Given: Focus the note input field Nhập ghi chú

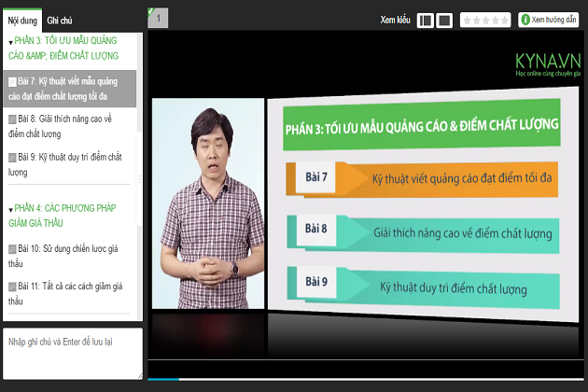Looking at the screenshot, I should tap(72, 352).
